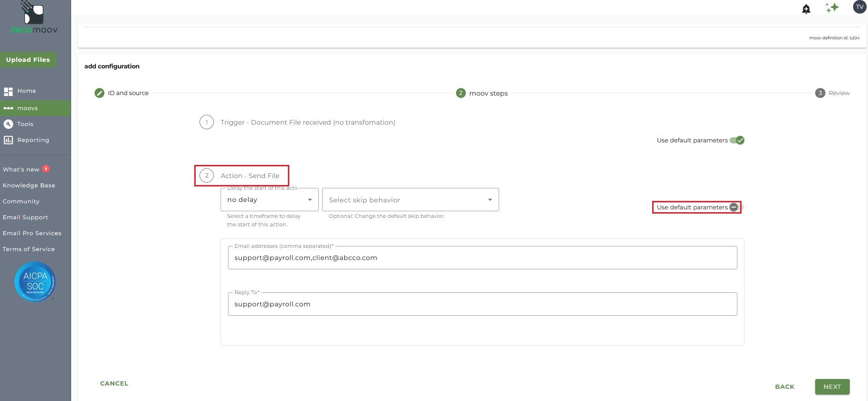Open the TV user avatar menu
The width and height of the screenshot is (868, 401).
(860, 7)
